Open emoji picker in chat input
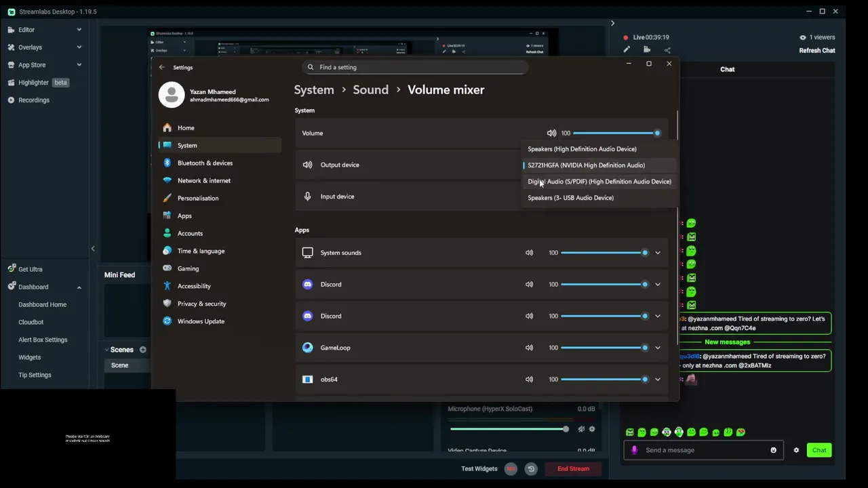Viewport: 868px width, 488px height. tap(773, 450)
